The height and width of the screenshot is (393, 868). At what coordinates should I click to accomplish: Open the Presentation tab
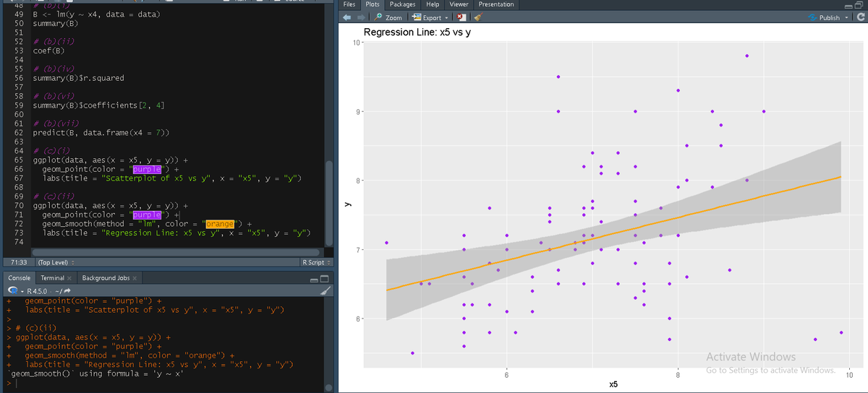coord(496,4)
